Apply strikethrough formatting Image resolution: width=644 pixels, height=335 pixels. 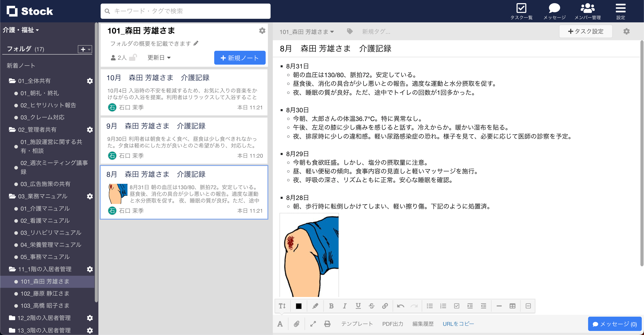371,306
